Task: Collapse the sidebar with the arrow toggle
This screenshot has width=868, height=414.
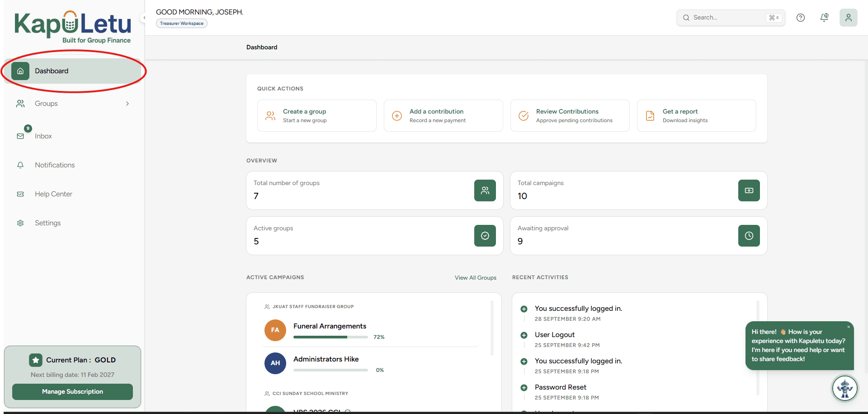Action: click(x=144, y=18)
